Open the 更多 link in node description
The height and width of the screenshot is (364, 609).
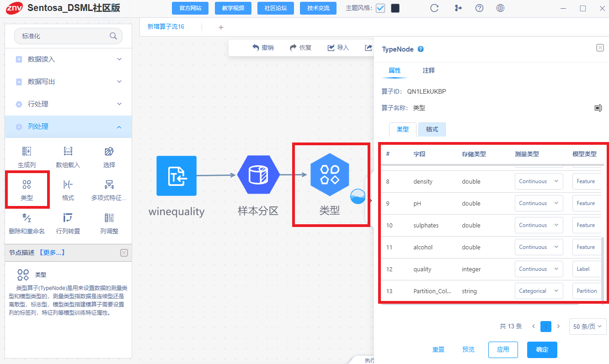pyautogui.click(x=52, y=253)
